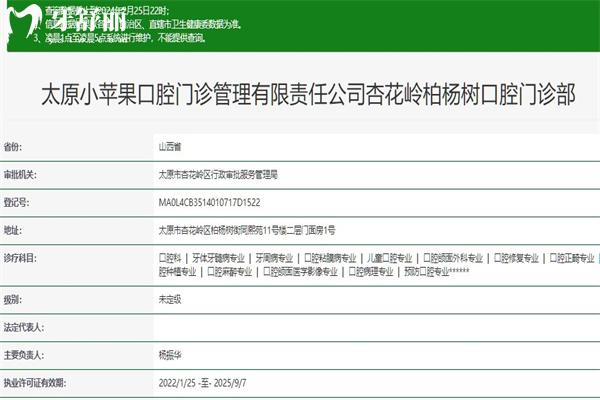Click the 地址 row label

[x=13, y=230]
